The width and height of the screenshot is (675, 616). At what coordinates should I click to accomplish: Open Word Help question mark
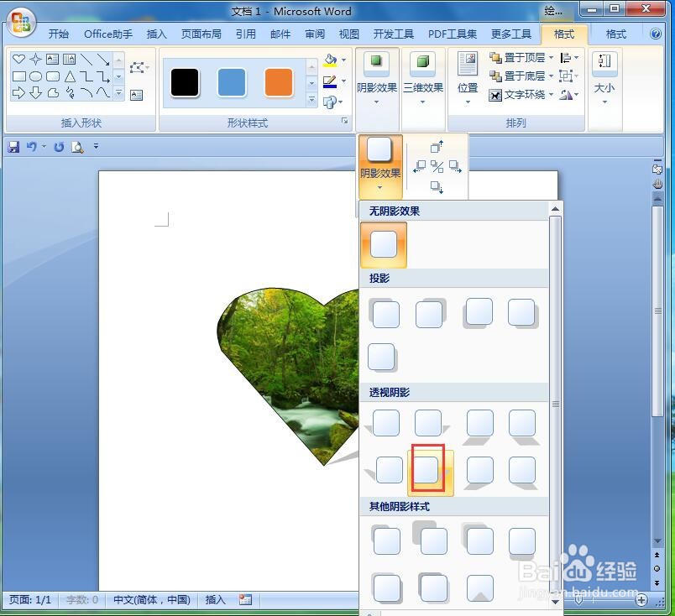[655, 34]
